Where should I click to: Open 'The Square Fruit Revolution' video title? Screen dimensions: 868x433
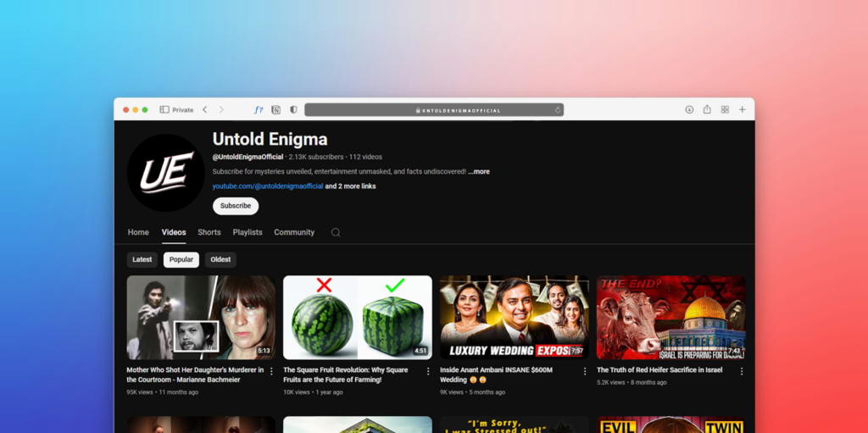pos(346,375)
